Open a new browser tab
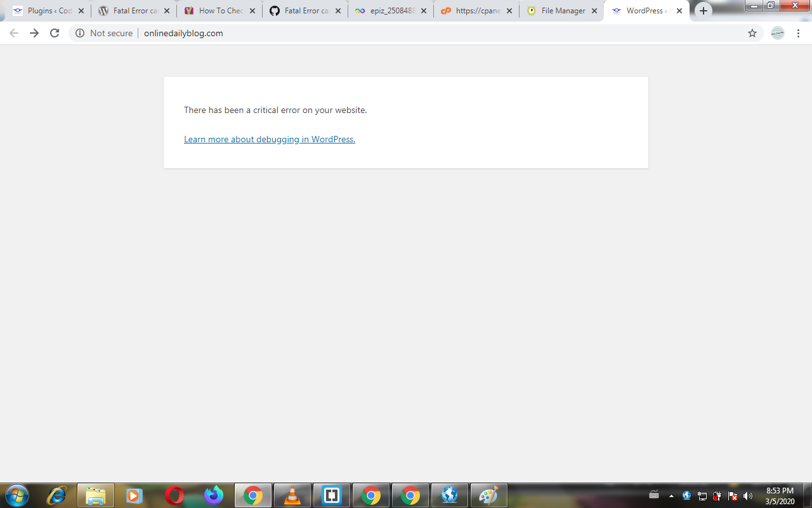The height and width of the screenshot is (508, 812). (x=704, y=10)
